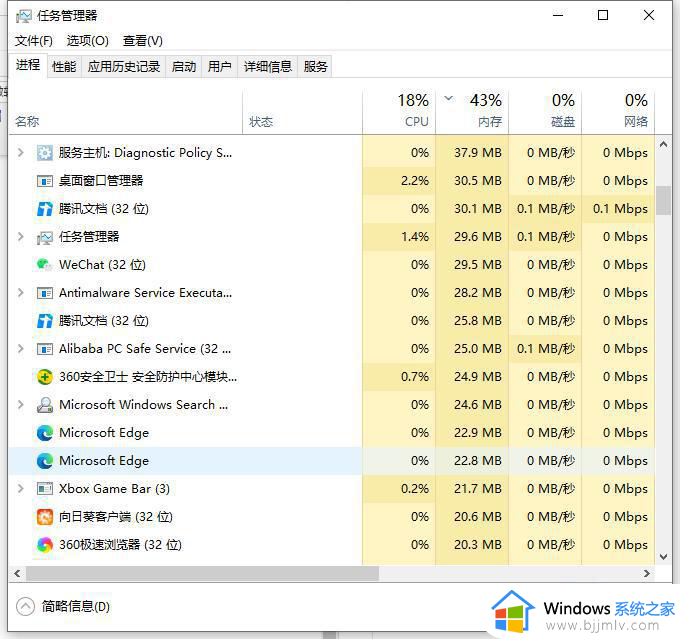Open the 文件(F) menu
This screenshot has height=639, width=680.
point(34,41)
